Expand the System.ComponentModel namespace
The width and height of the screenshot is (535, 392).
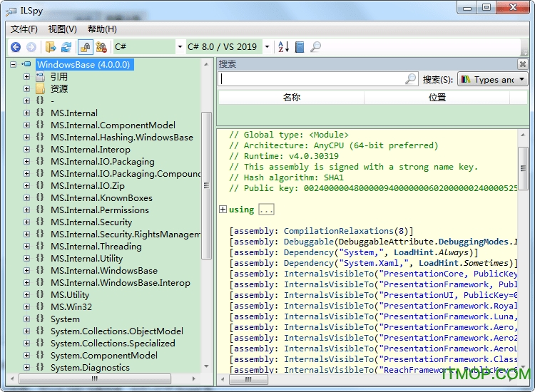point(26,355)
